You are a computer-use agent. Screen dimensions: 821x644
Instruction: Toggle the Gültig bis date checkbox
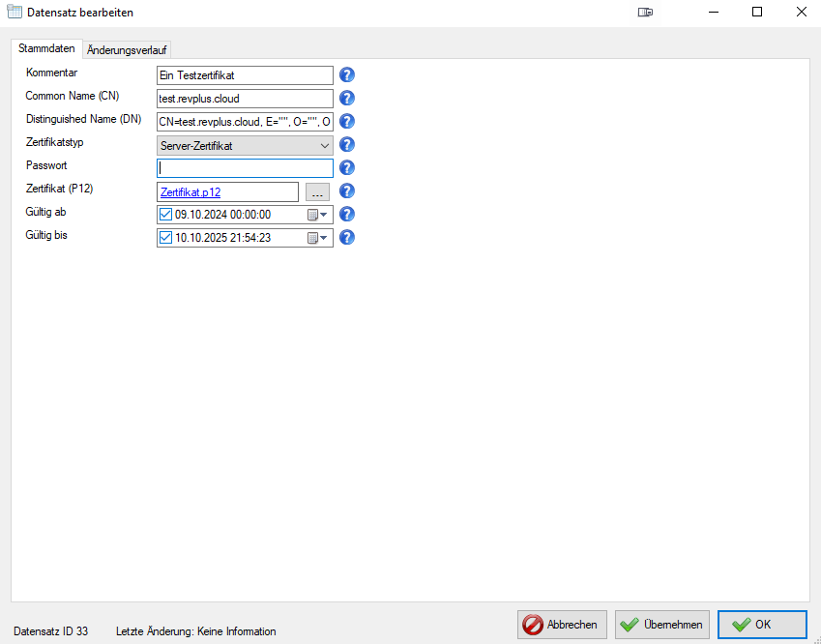tap(165, 238)
